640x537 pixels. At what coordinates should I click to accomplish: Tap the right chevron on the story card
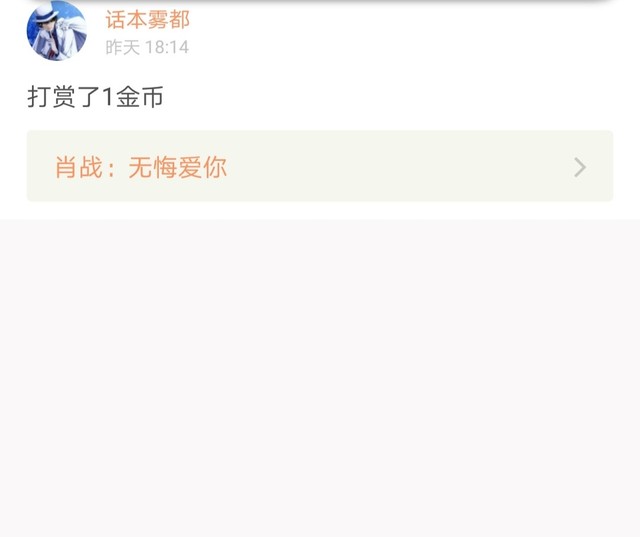(580, 167)
